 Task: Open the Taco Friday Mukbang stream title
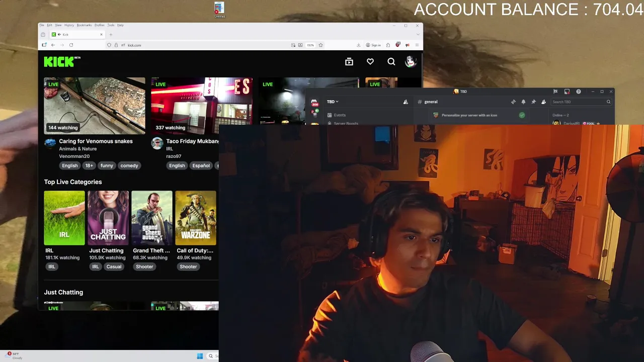coord(192,141)
